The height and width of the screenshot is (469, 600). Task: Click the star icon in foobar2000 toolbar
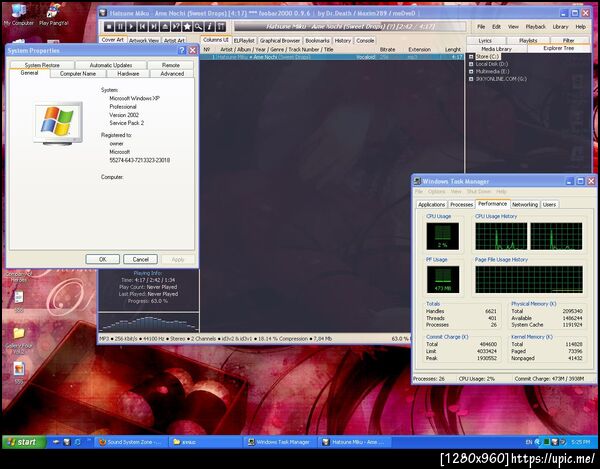click(187, 26)
